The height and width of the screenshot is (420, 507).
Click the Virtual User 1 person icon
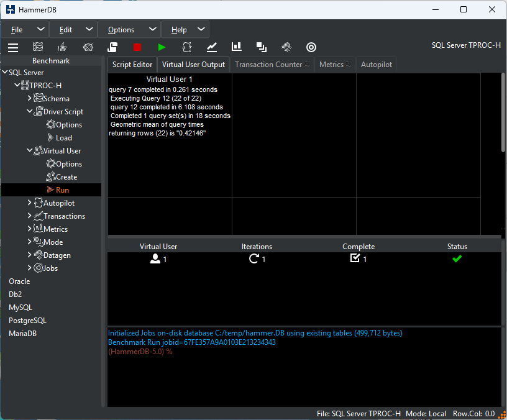[155, 258]
